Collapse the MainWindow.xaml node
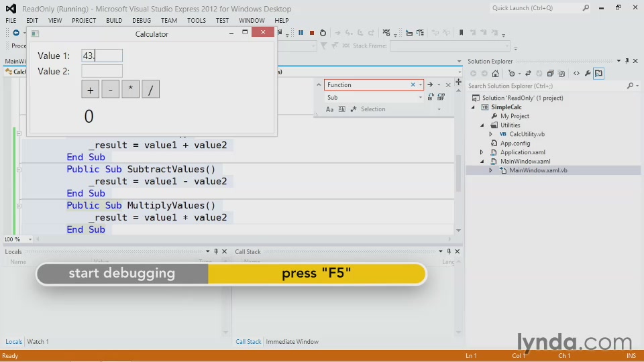Viewport: 644px width, 362px height. [x=482, y=162]
